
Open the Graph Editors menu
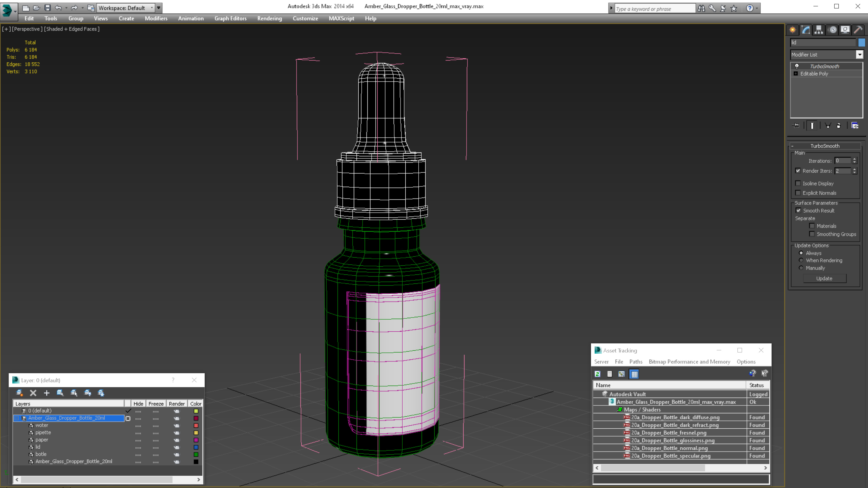click(231, 18)
